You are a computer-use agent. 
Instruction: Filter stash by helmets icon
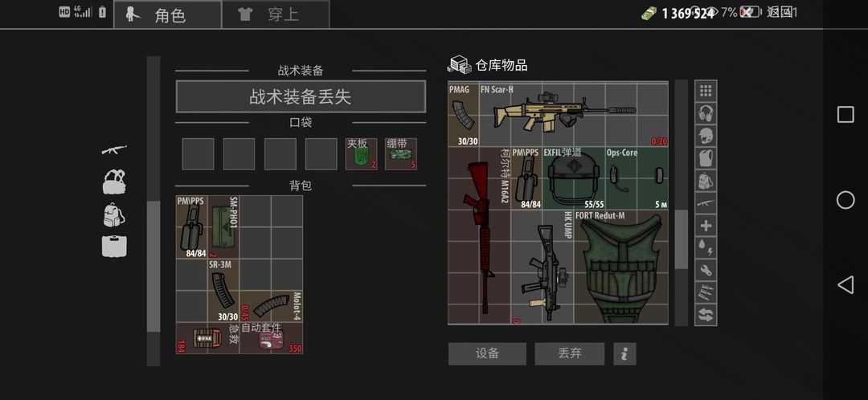(x=706, y=136)
